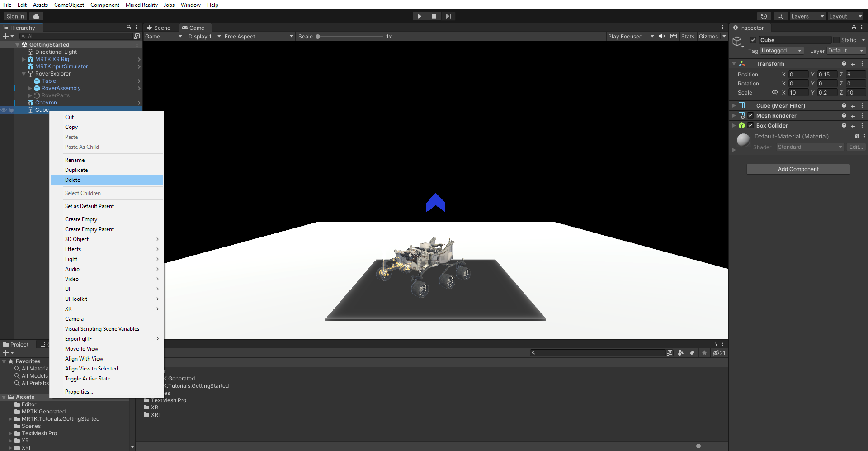Click the Pause button in toolbar
Image resolution: width=868 pixels, height=451 pixels.
434,16
